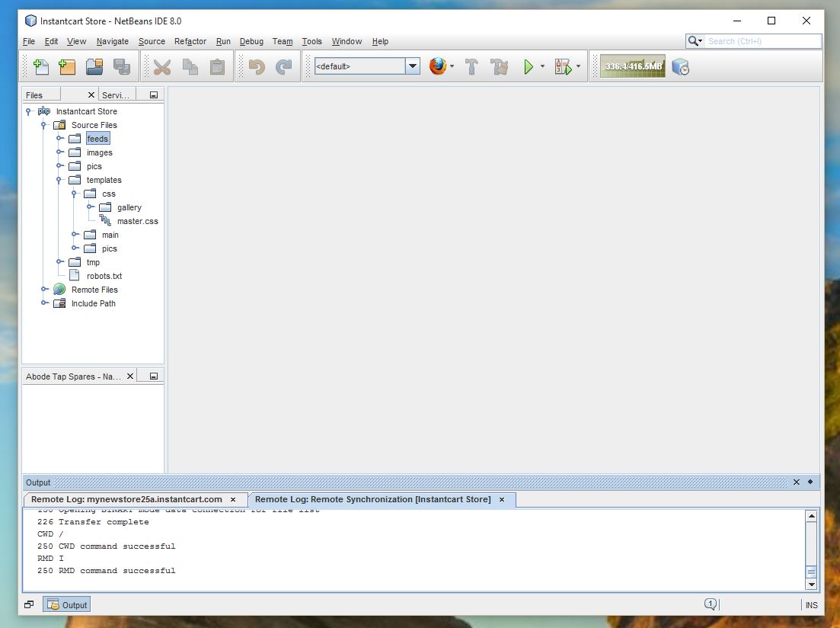840x628 pixels.
Task: Open the Team menu
Action: [x=283, y=41]
